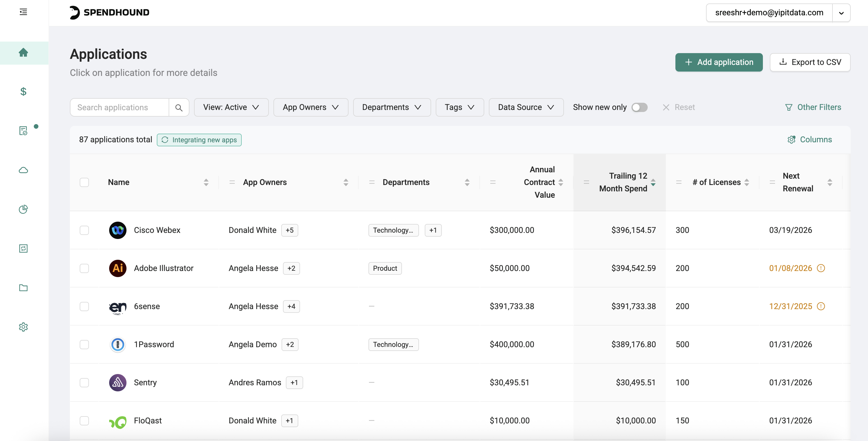Open the folder icon in sidebar
The height and width of the screenshot is (441, 868).
[23, 288]
